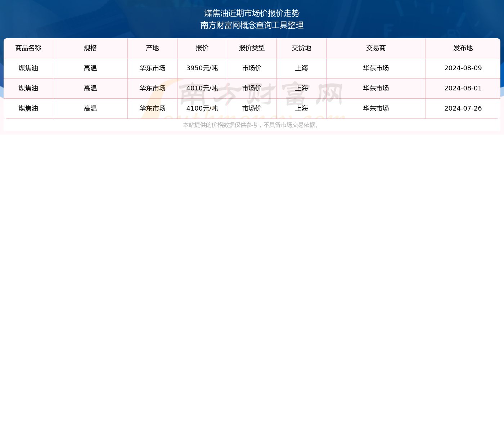This screenshot has height=434, width=504.
Task: Click 高温 in the 4100元/吨 row
Action: click(90, 109)
